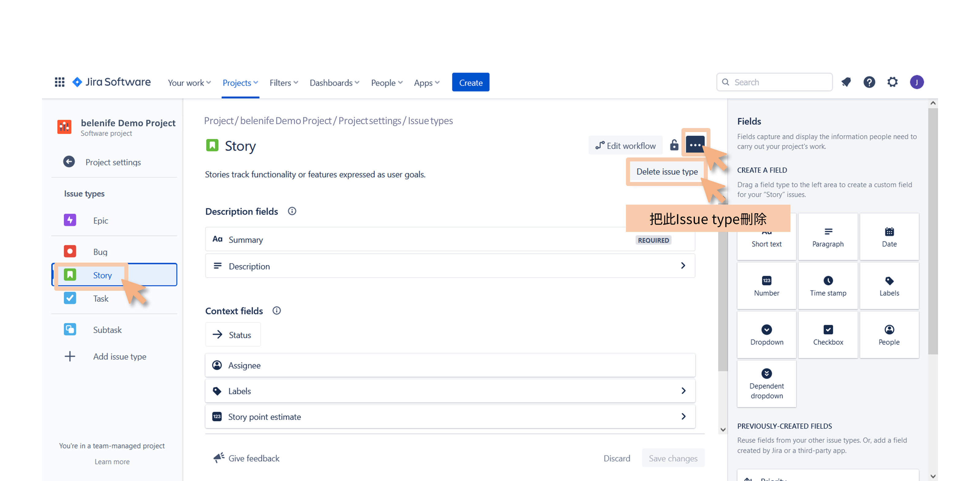Click Add issue type

(x=115, y=357)
